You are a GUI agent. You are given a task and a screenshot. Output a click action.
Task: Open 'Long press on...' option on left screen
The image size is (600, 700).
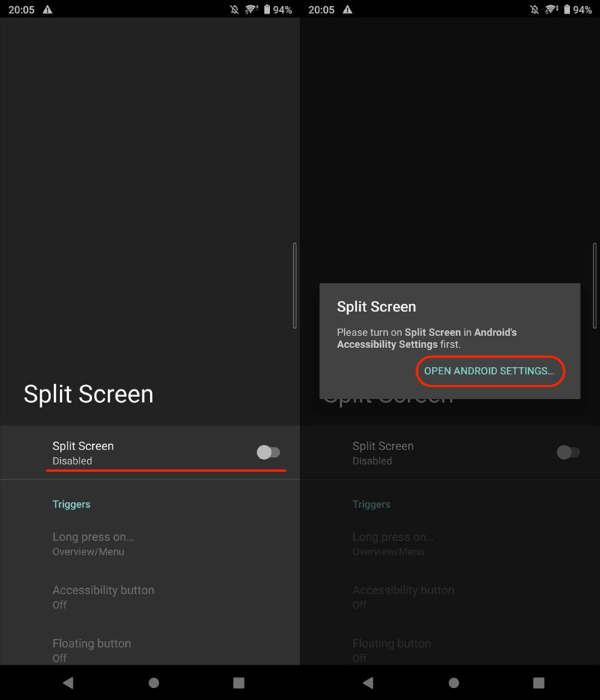[93, 544]
